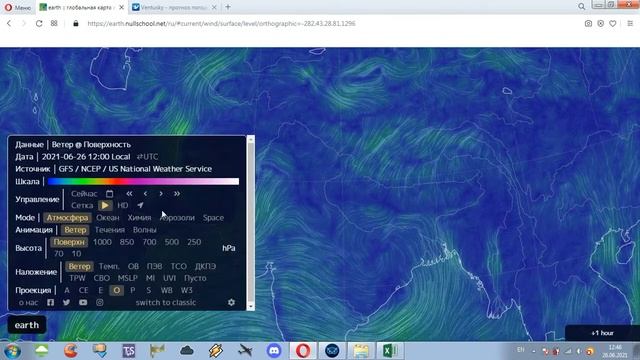Go back with browser back arrow

pos(9,24)
